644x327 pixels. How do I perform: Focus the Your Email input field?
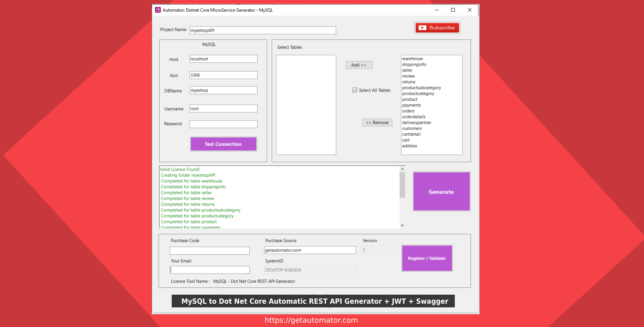point(210,270)
